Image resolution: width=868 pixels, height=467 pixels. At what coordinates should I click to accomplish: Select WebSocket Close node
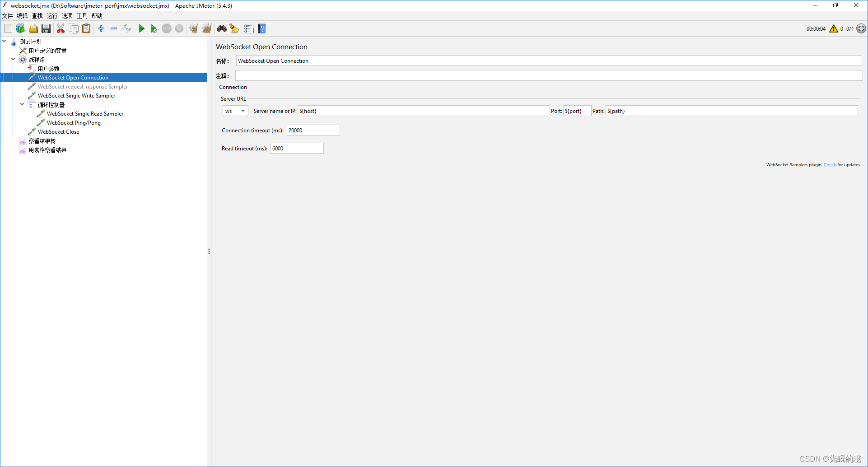click(x=58, y=132)
